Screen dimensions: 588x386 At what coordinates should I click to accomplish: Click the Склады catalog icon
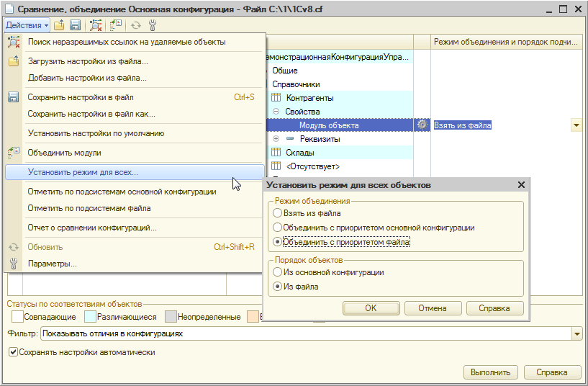tap(276, 152)
